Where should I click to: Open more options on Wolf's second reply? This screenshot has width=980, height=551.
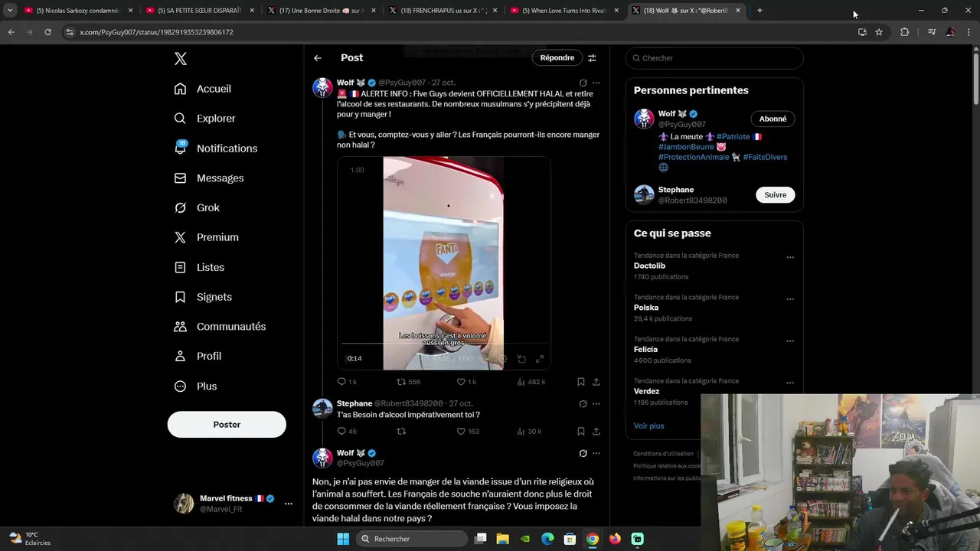(596, 454)
